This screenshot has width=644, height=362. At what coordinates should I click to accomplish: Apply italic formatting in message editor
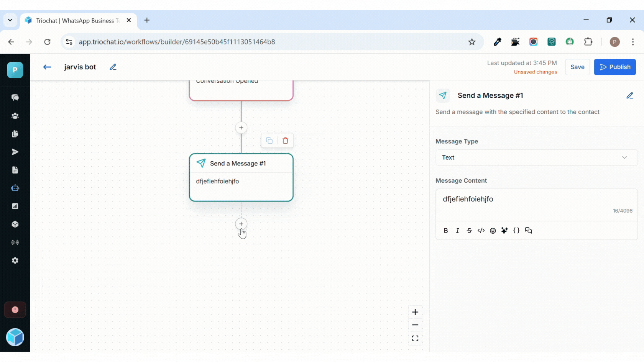[457, 231]
